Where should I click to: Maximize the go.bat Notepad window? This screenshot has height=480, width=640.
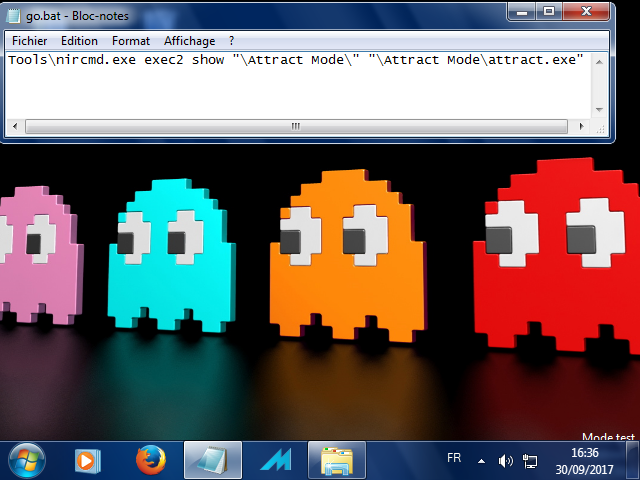[549, 11]
